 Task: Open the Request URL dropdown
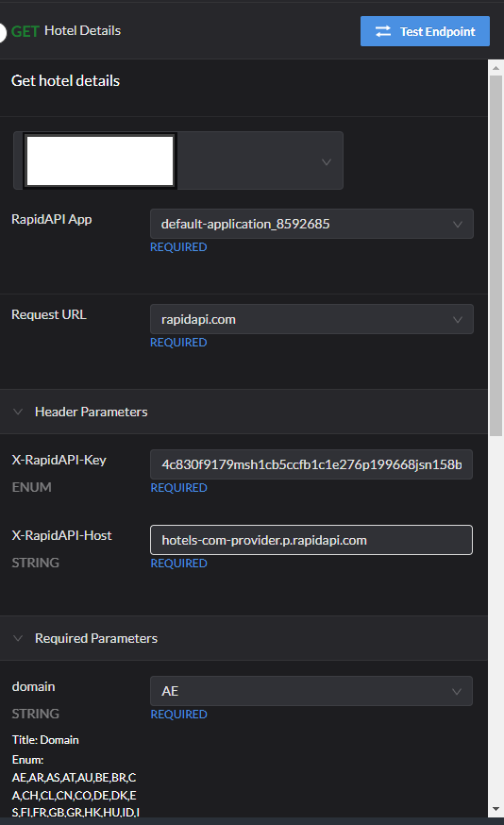[x=311, y=319]
